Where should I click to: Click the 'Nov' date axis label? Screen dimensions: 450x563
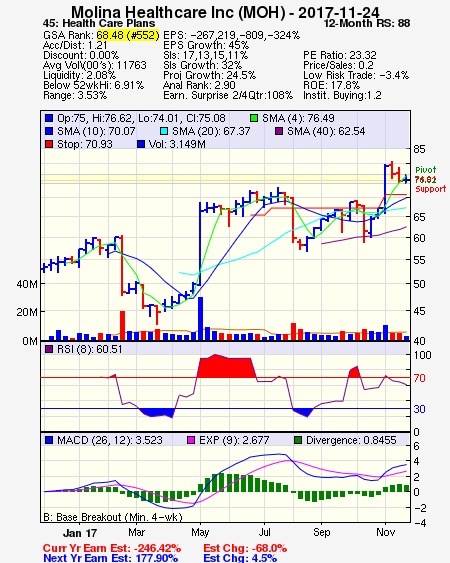click(x=385, y=532)
